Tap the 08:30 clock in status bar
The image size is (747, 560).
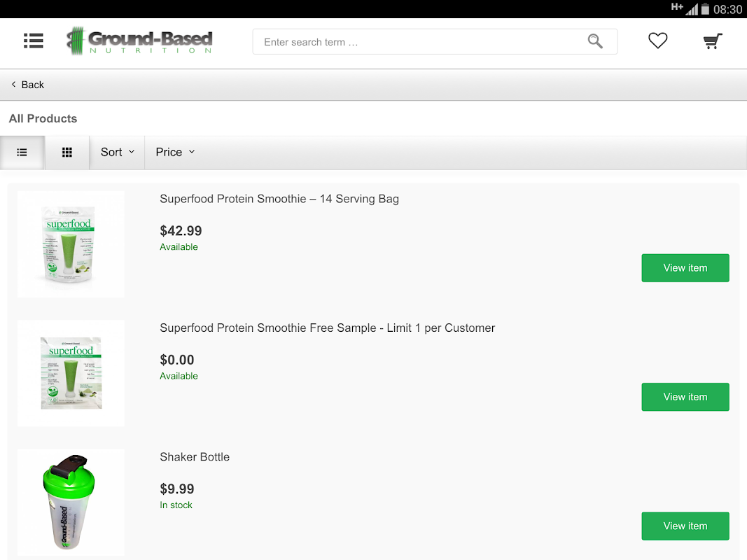coord(727,9)
